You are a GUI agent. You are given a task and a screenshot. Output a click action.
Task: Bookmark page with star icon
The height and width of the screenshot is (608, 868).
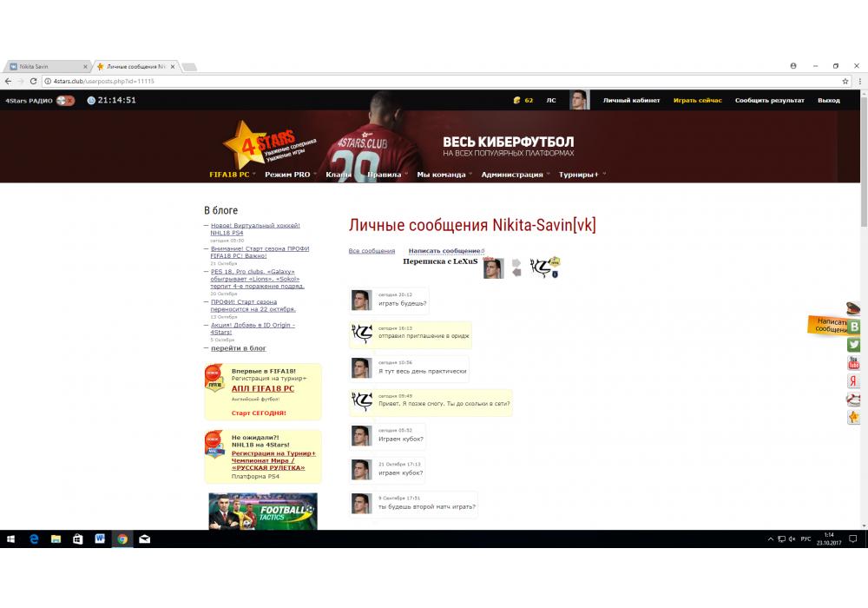click(845, 82)
